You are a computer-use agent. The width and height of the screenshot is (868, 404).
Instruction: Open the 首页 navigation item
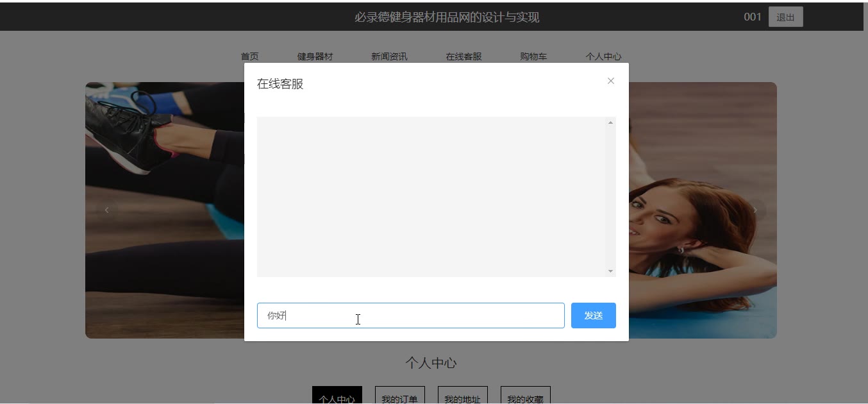(250, 56)
